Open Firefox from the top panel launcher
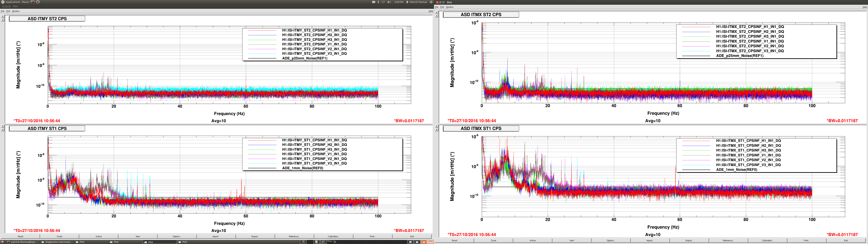Screen dimensions: 868x244 click(x=38, y=2)
